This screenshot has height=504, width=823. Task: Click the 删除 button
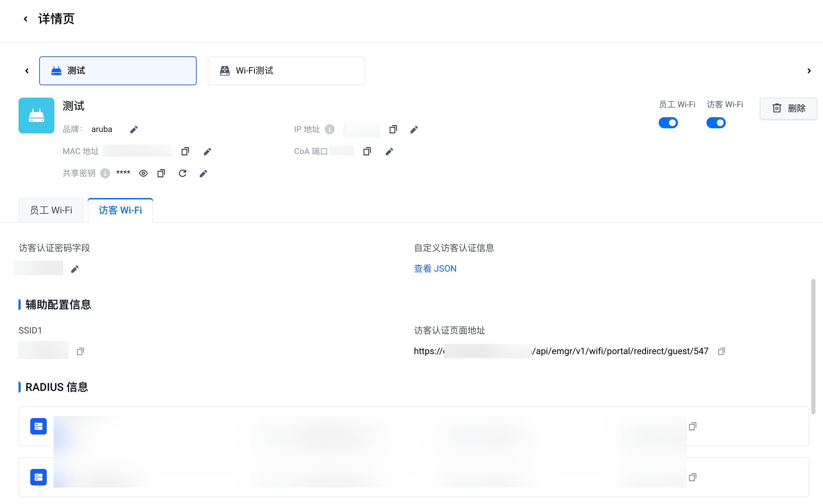[788, 108]
